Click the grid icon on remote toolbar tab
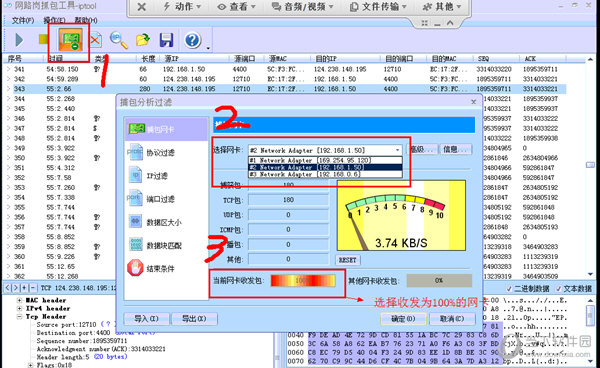 click(424, 23)
